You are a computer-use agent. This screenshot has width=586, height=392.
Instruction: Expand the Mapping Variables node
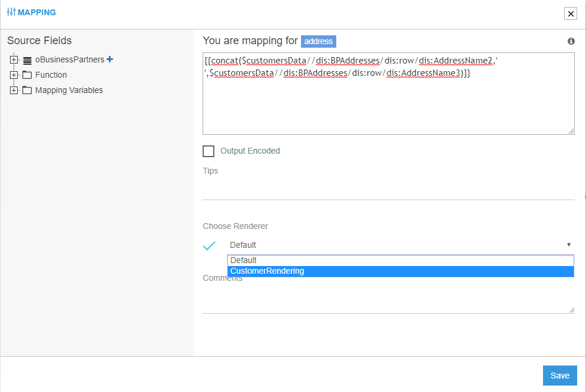(x=14, y=90)
